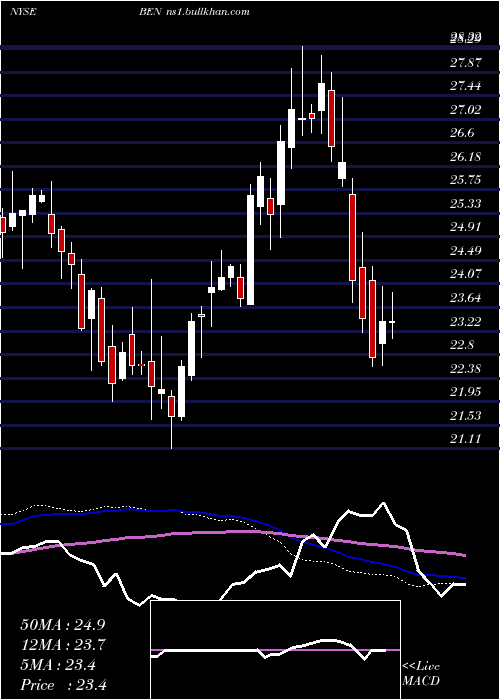Viewport: 500px width, 700px height.
Task: Select the 21.95 price axis label
Action: pyautogui.click(x=466, y=392)
